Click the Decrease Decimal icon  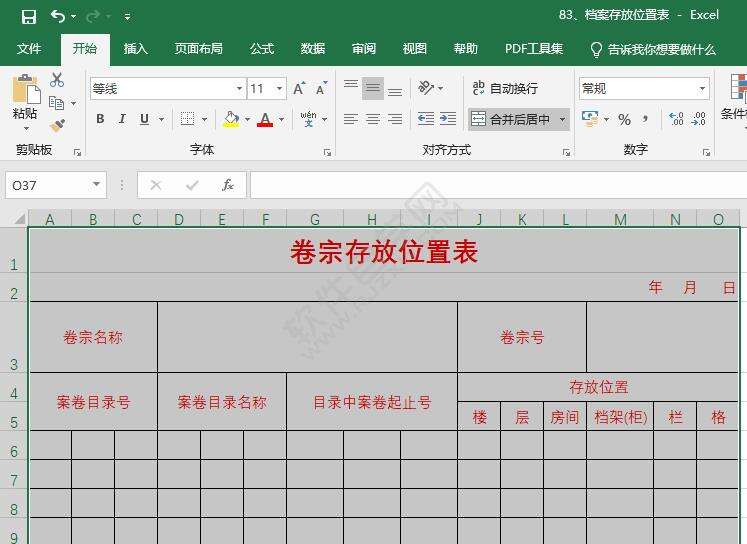pyautogui.click(x=698, y=119)
